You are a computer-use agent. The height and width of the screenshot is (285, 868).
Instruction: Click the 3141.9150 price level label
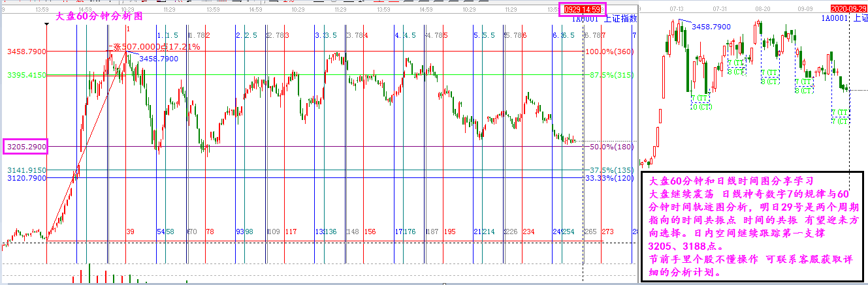pyautogui.click(x=26, y=170)
